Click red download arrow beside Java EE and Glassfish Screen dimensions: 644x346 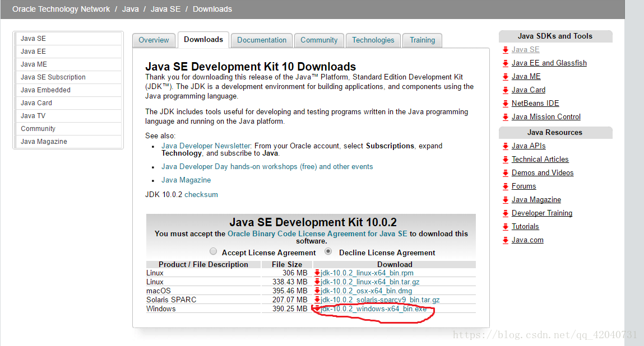tap(506, 63)
